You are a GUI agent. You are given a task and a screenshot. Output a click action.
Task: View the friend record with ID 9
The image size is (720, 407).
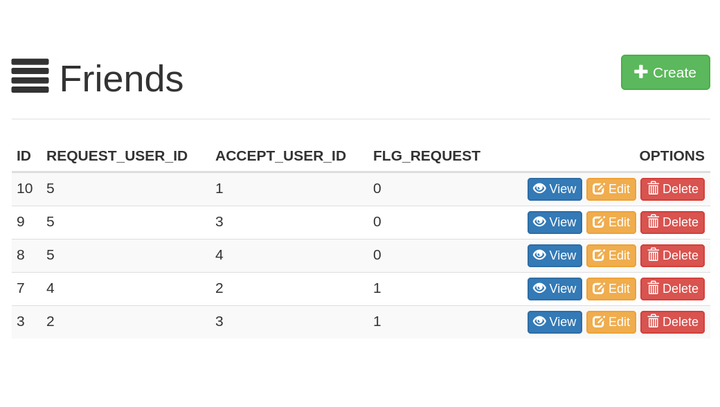555,222
